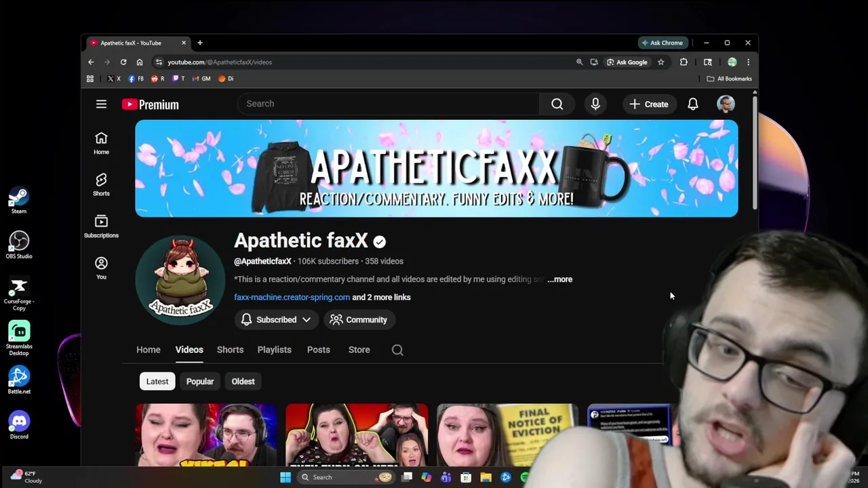Viewport: 868px width, 488px height.
Task: Open Chrome apps grid in bookmarks bar
Action: click(90, 79)
